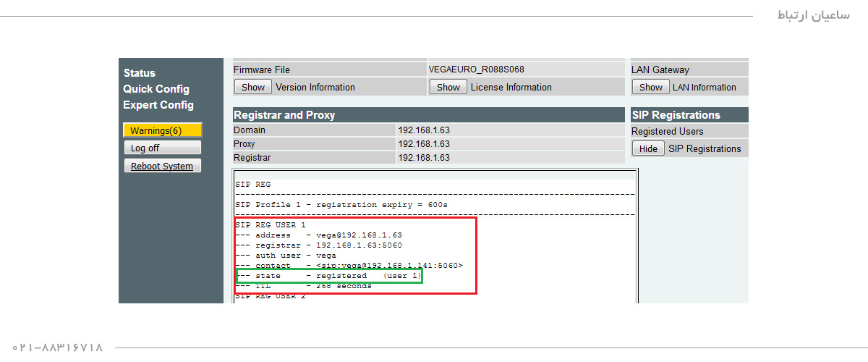The height and width of the screenshot is (362, 868).
Task: Select the Registrar address value
Action: (424, 158)
